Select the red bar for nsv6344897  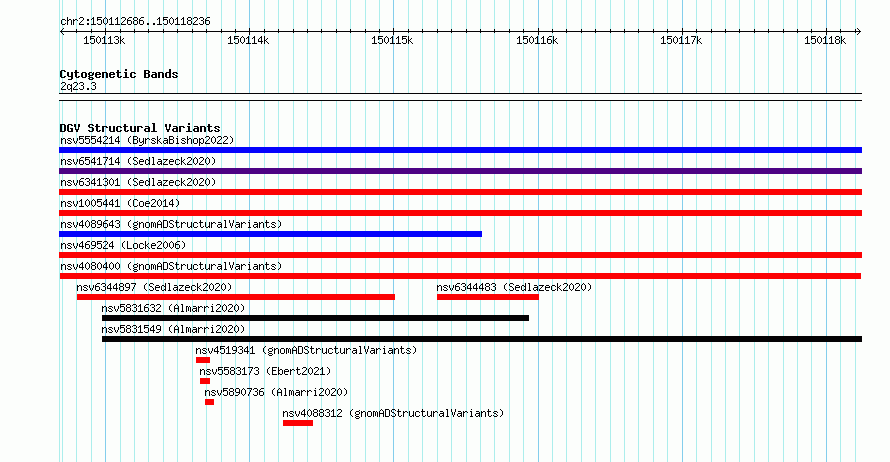pos(236,297)
